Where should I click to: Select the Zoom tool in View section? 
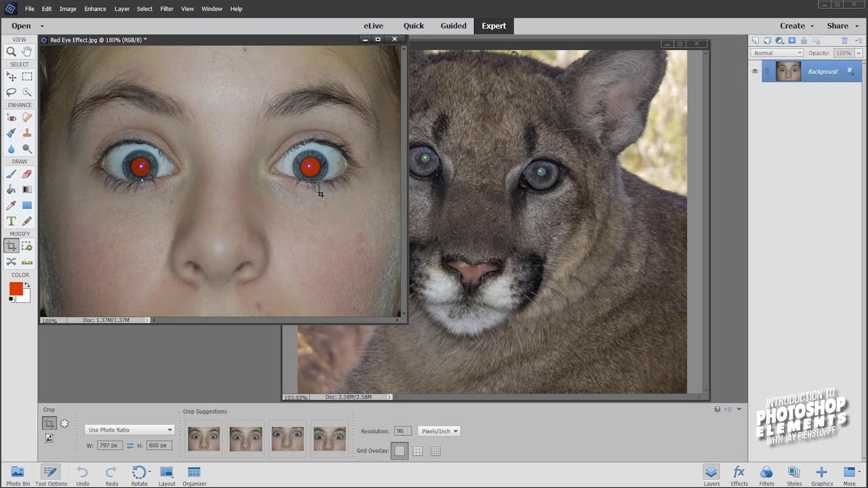pyautogui.click(x=11, y=52)
